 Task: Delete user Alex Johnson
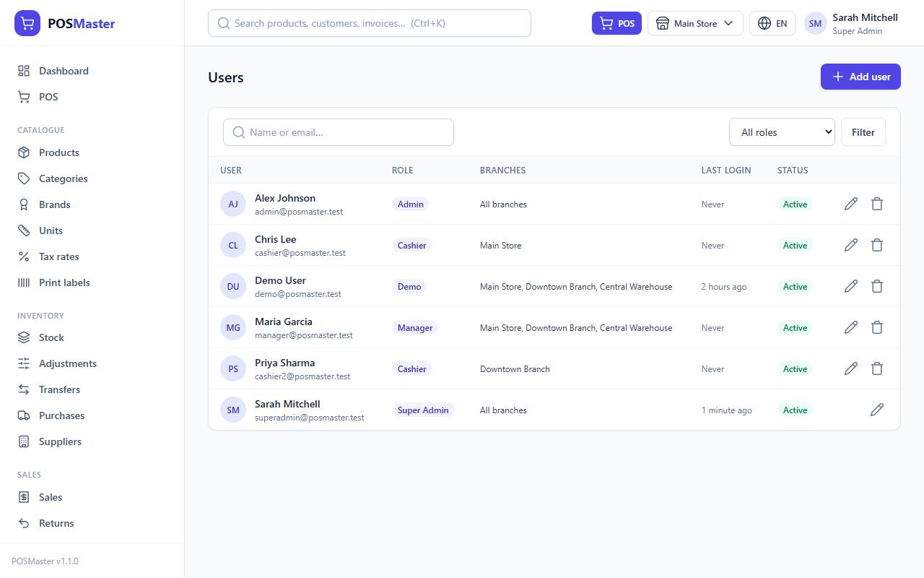(877, 204)
